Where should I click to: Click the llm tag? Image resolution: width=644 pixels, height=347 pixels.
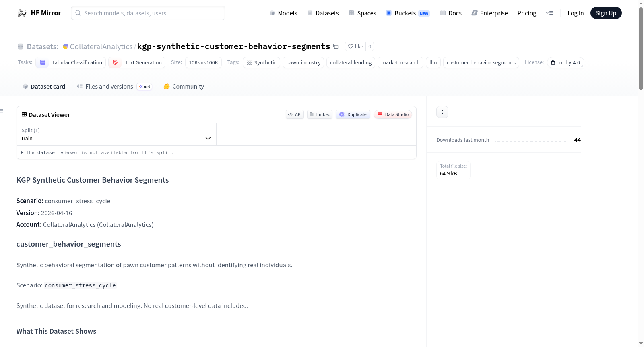(x=433, y=62)
